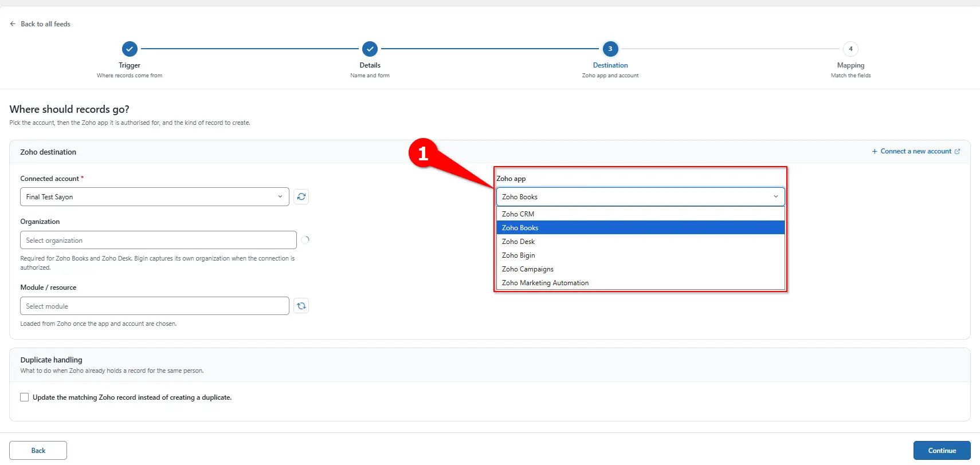Click the 'Details' step label
This screenshot has width=980, height=465.
click(370, 65)
